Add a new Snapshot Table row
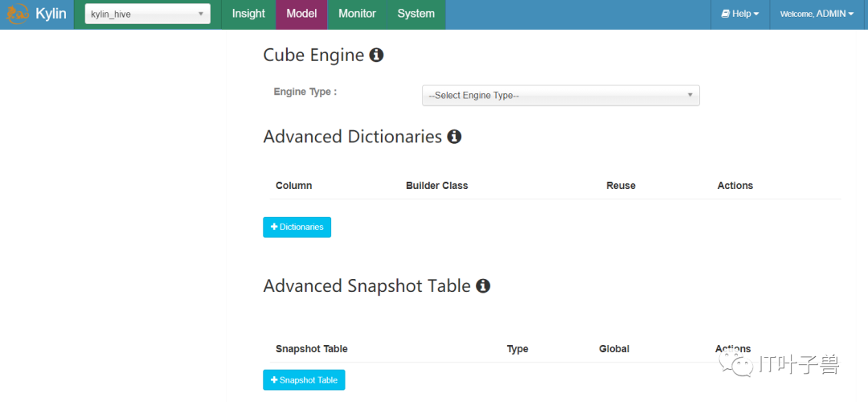This screenshot has height=402, width=868. pyautogui.click(x=304, y=379)
